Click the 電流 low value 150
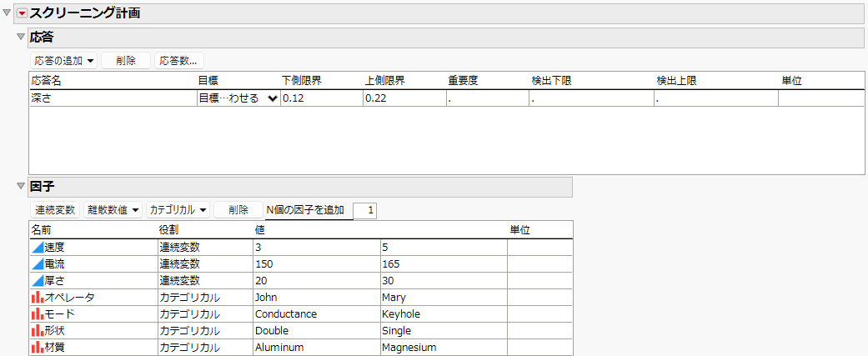The image size is (868, 356). click(315, 263)
